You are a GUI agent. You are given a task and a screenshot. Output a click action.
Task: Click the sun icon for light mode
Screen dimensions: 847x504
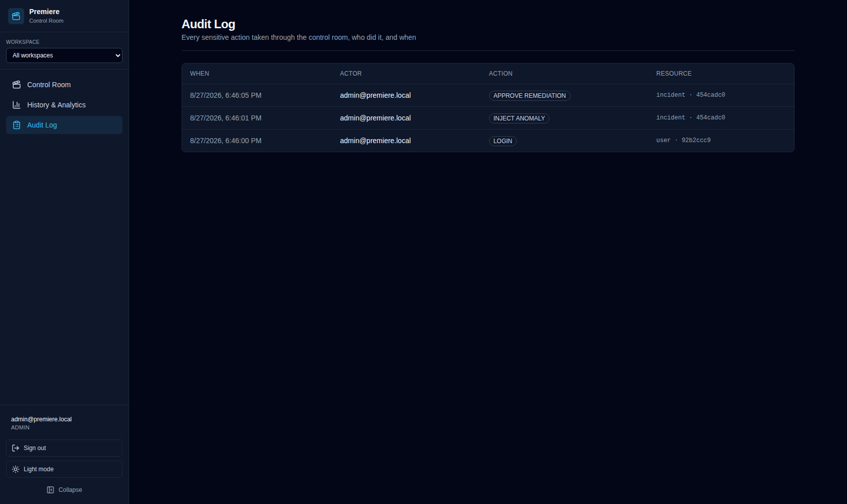[x=16, y=469]
